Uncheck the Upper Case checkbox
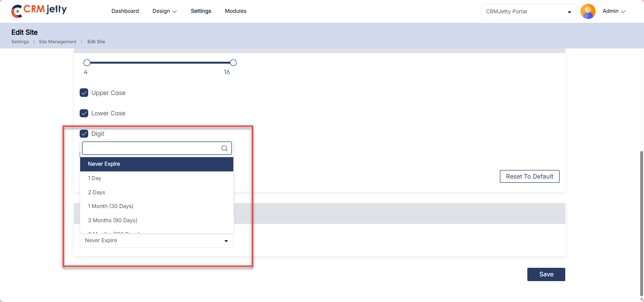This screenshot has height=302, width=644. pos(84,93)
